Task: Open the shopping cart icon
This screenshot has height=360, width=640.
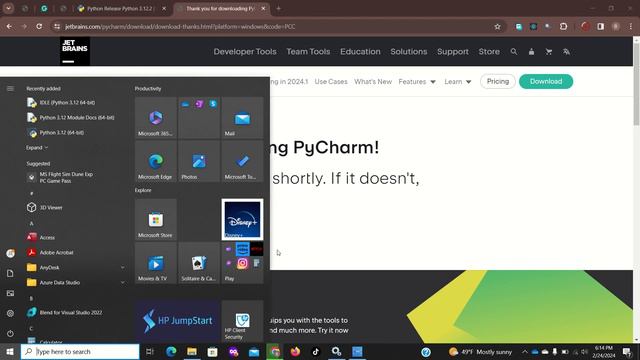Action: pos(549,51)
